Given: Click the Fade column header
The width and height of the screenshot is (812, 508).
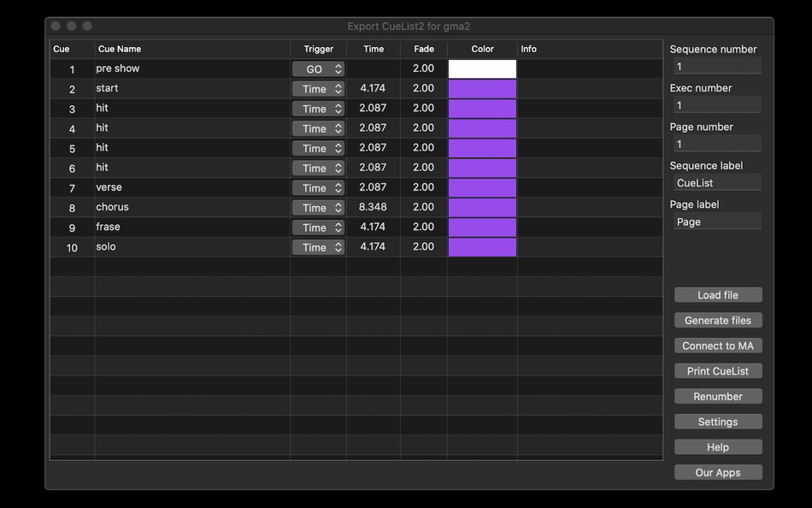Looking at the screenshot, I should tap(424, 49).
